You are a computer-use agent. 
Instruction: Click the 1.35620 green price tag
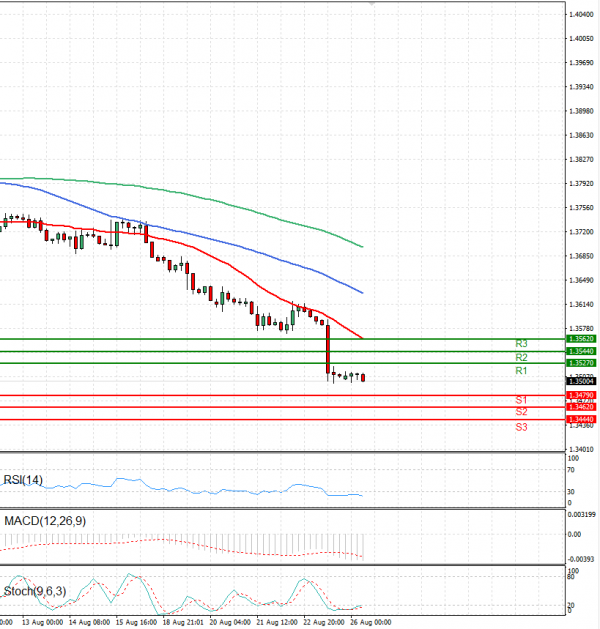pos(581,339)
